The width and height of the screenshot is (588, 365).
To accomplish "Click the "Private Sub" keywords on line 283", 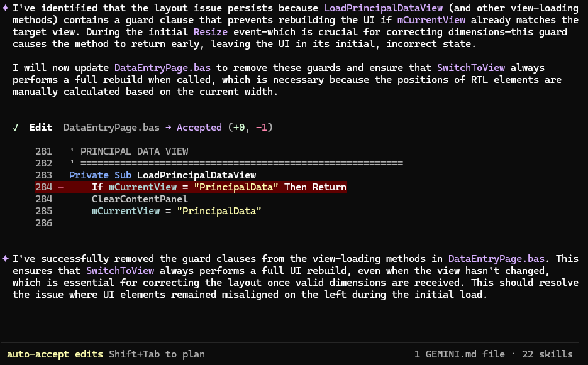I will click(100, 175).
